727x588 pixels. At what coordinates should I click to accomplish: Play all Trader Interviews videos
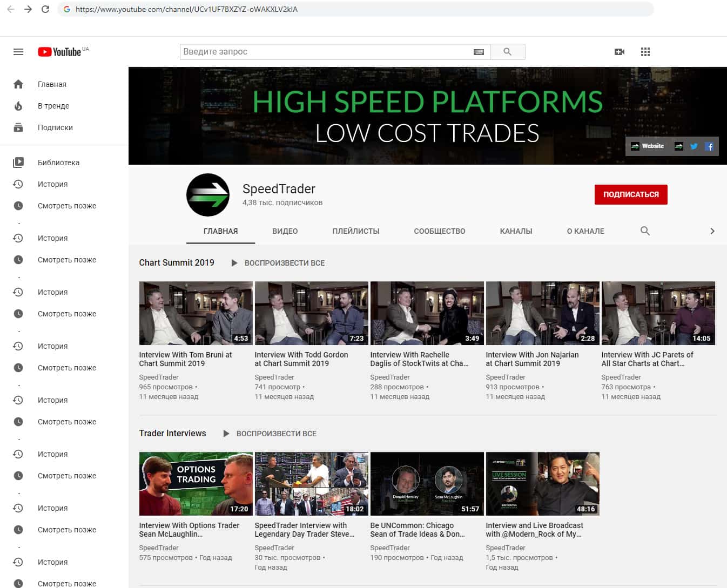tap(270, 434)
